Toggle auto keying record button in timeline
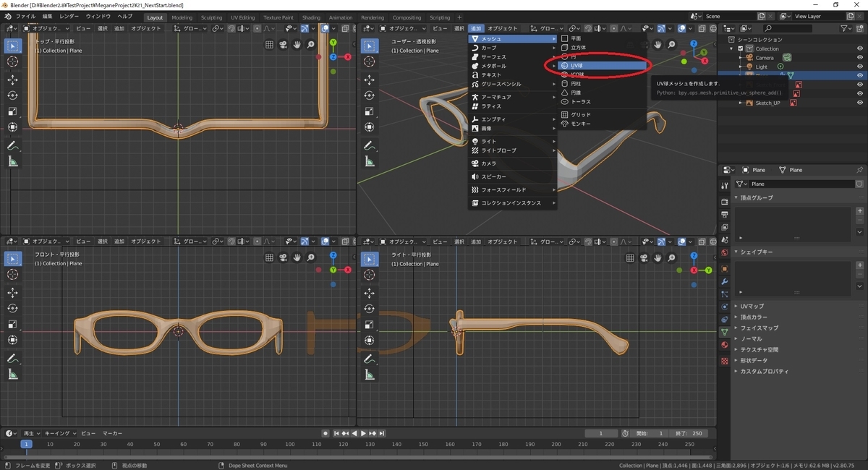The width and height of the screenshot is (868, 470). pyautogui.click(x=326, y=433)
